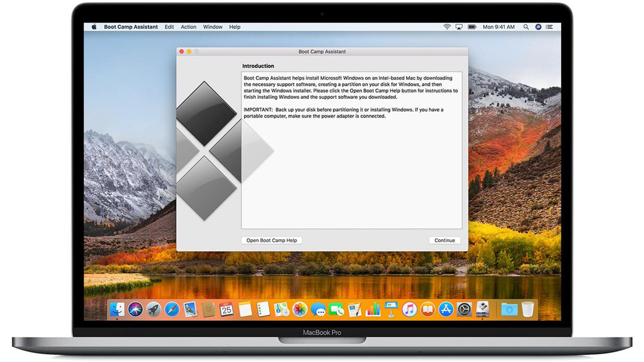Open Notification Center from the menu bar
The image size is (644, 362).
coord(549,27)
